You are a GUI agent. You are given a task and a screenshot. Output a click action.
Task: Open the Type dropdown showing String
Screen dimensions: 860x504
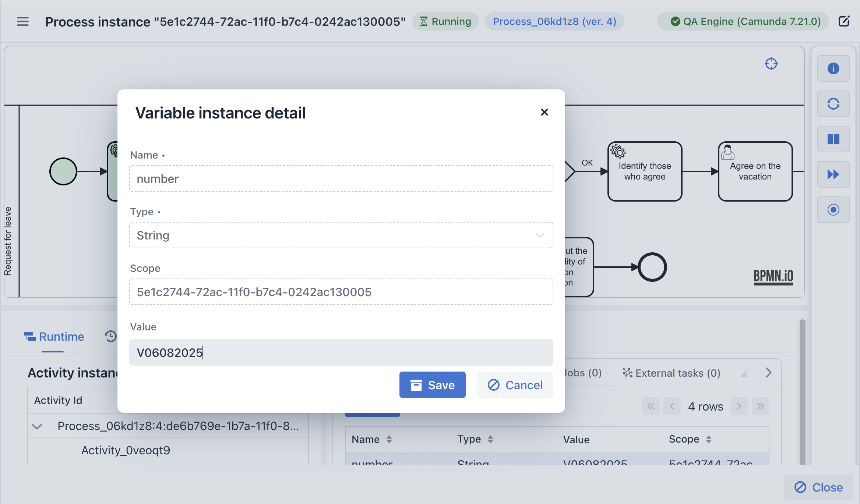pyautogui.click(x=341, y=235)
